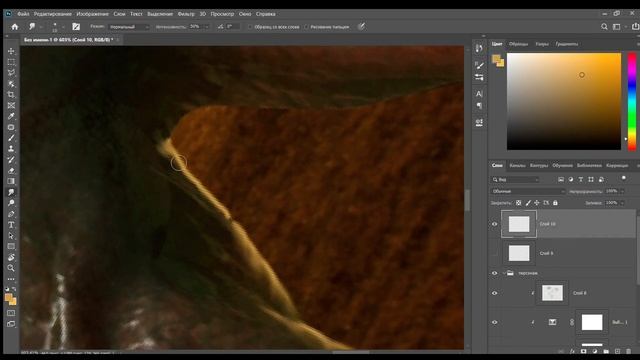Add a layer mask icon

click(x=584, y=351)
